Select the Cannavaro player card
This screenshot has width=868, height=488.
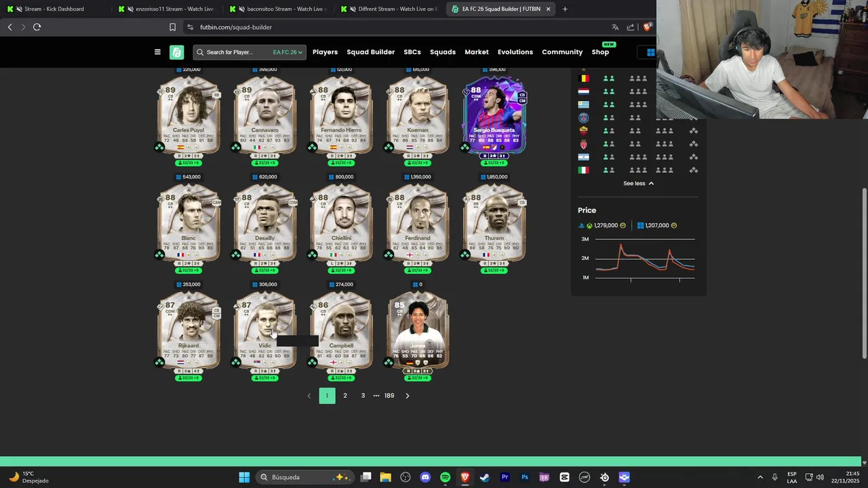[265, 116]
